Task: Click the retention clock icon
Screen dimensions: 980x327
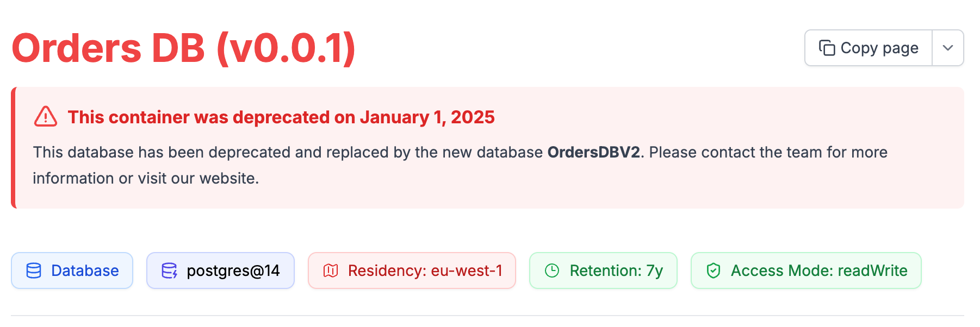Action: [552, 271]
